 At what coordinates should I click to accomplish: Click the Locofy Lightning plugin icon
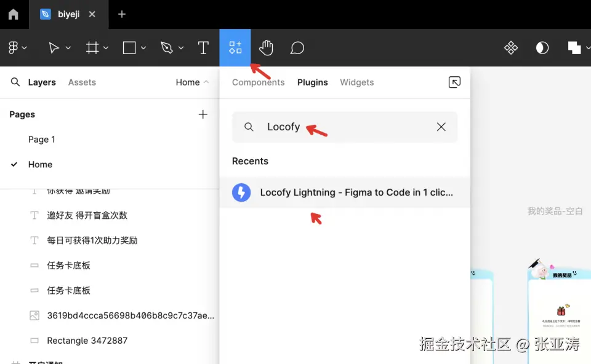(241, 192)
